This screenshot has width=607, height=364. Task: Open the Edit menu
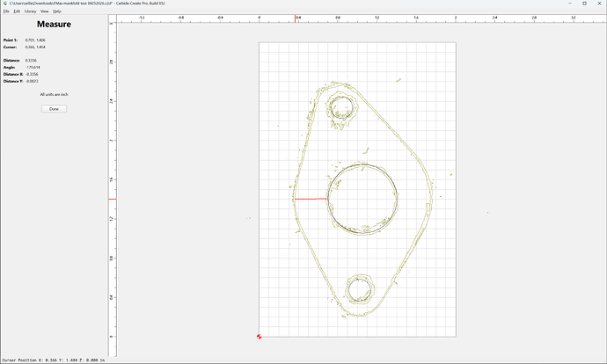17,11
